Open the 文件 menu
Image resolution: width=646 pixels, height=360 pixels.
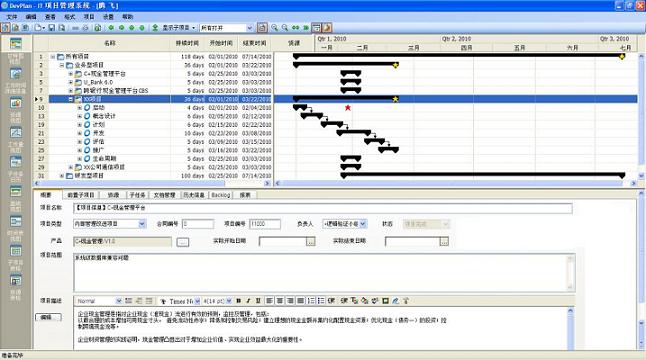click(x=12, y=16)
